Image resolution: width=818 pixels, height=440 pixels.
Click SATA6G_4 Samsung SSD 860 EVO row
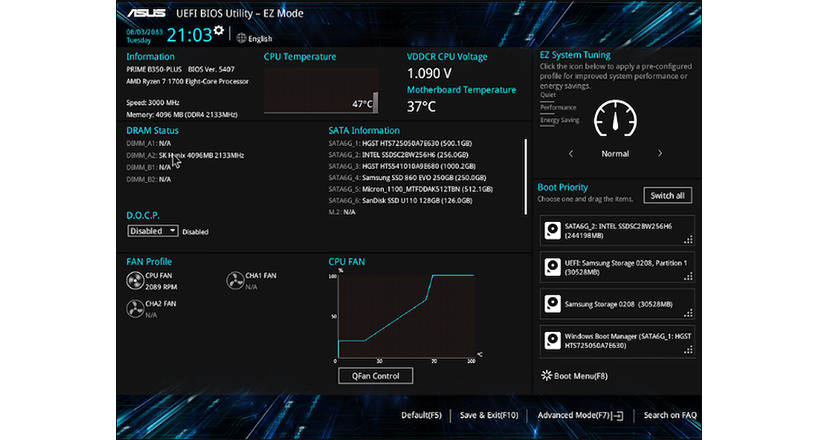407,177
